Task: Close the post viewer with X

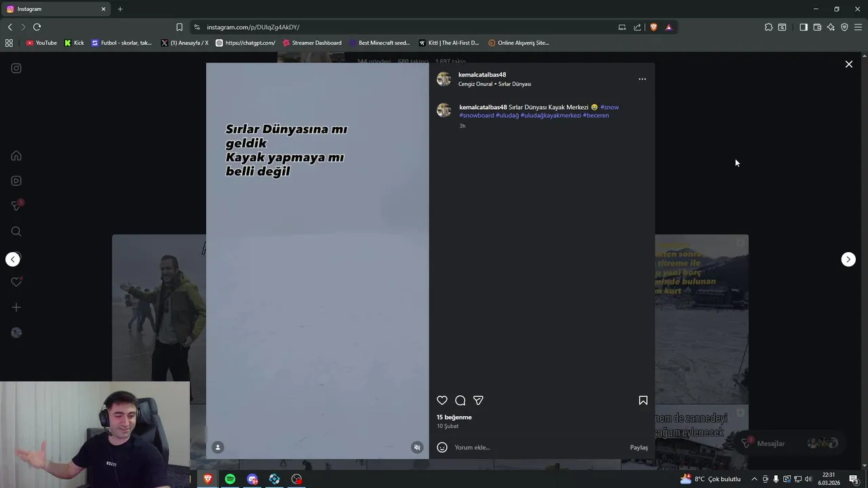Action: coord(848,64)
